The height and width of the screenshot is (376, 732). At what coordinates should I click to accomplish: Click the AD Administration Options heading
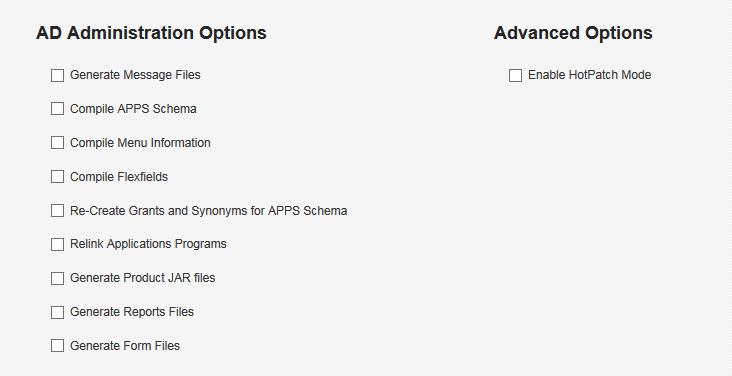point(151,33)
